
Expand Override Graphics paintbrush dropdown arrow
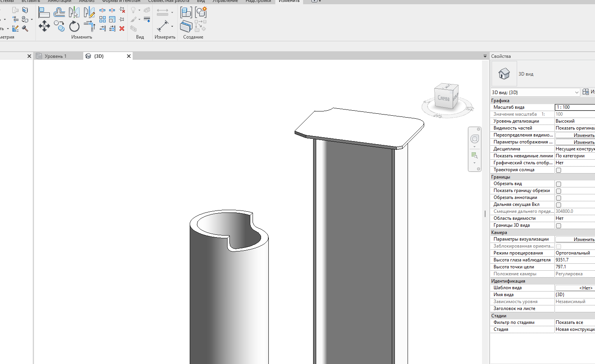click(140, 19)
